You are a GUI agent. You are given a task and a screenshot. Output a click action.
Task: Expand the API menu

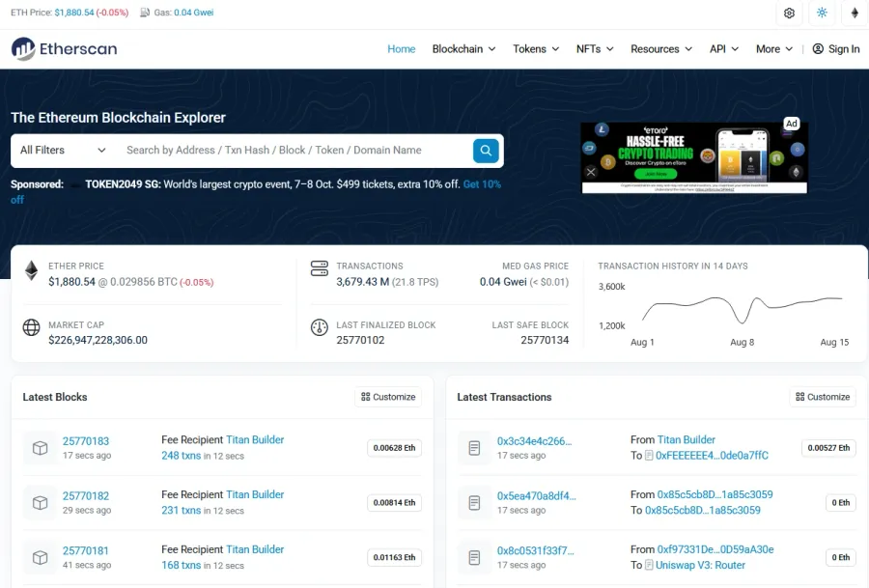[x=724, y=49]
